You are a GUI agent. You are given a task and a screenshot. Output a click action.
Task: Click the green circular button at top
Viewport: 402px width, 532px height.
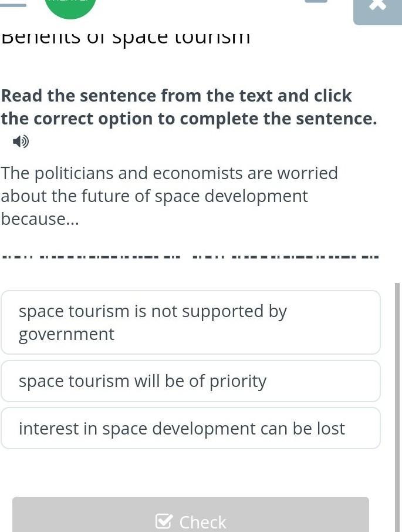pos(70,5)
